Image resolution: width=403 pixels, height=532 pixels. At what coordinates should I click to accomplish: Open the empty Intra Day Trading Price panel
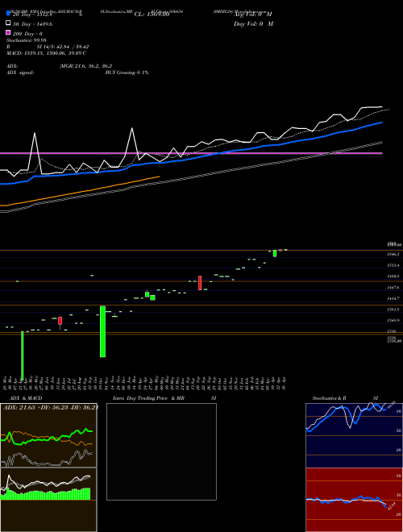coord(161,451)
